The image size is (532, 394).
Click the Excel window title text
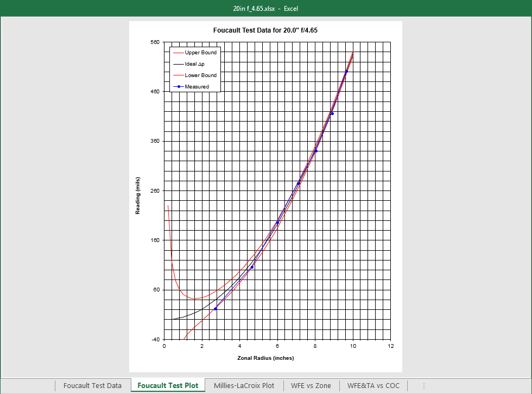click(x=265, y=9)
